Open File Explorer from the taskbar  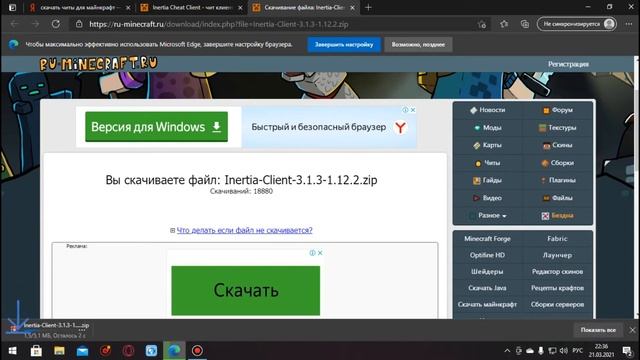pyautogui.click(x=59, y=351)
